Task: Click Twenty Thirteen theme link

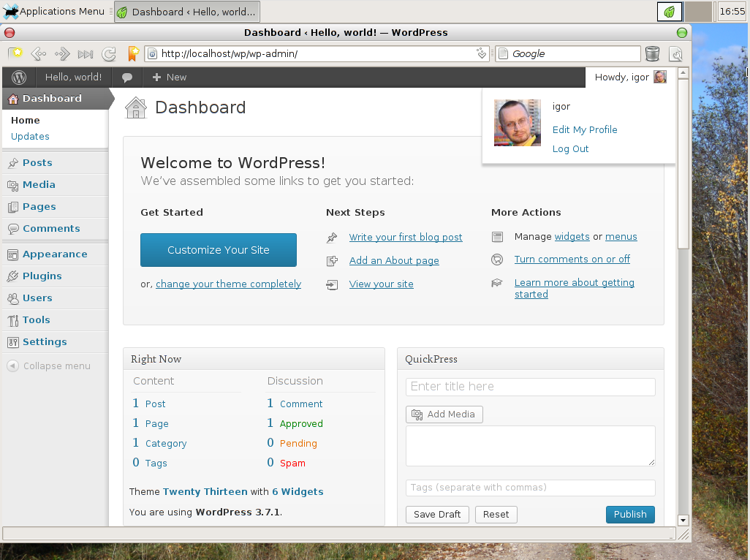Action: pos(205,491)
